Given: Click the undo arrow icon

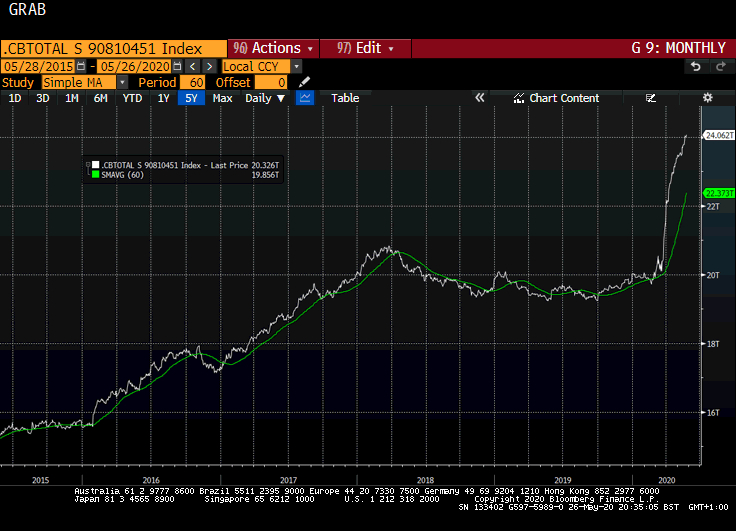Looking at the screenshot, I should coord(696,67).
